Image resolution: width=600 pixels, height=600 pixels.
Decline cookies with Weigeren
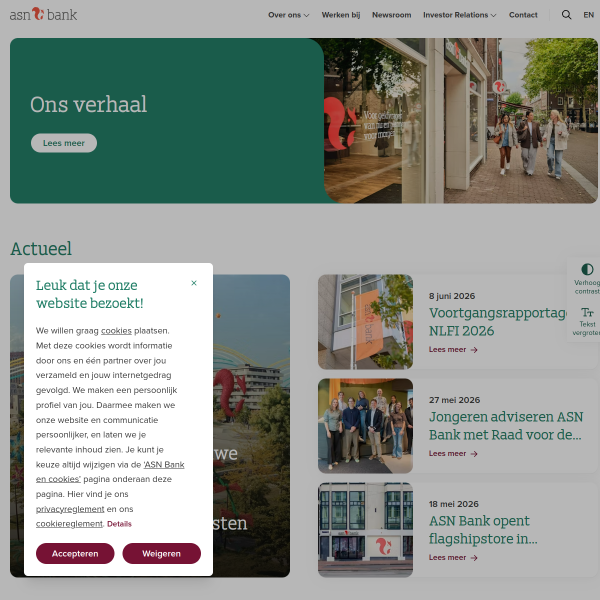[x=161, y=553]
